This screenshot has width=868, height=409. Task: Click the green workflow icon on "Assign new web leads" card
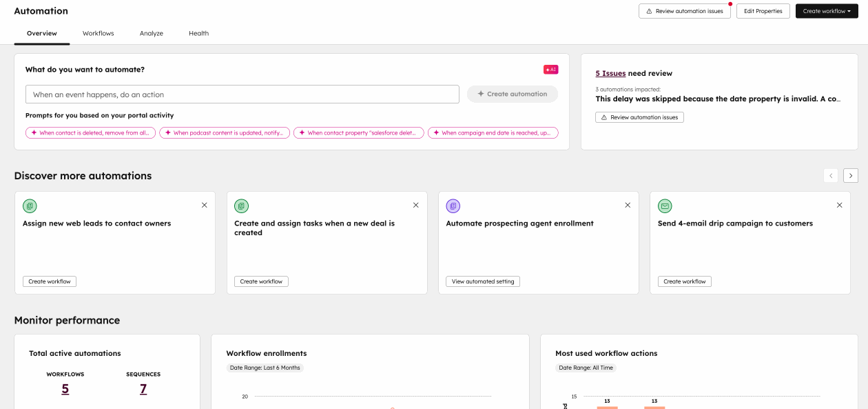pos(29,205)
